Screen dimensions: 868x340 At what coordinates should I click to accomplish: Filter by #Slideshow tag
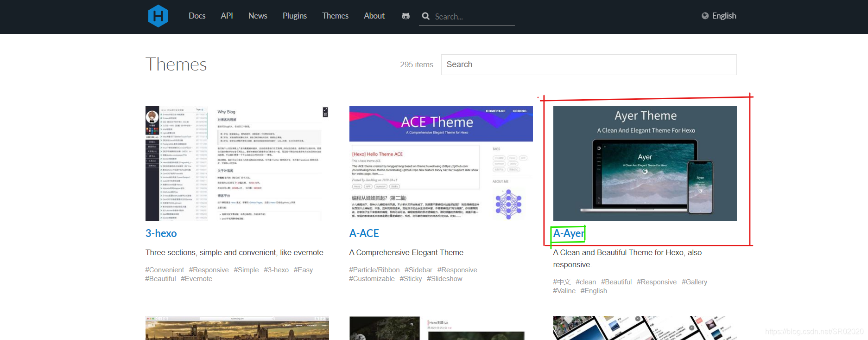click(444, 279)
